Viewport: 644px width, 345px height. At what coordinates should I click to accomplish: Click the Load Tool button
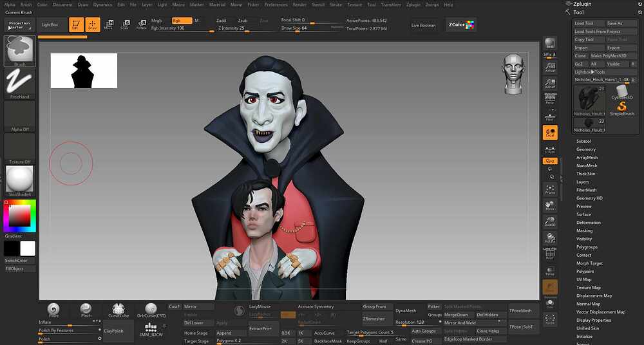click(x=589, y=23)
